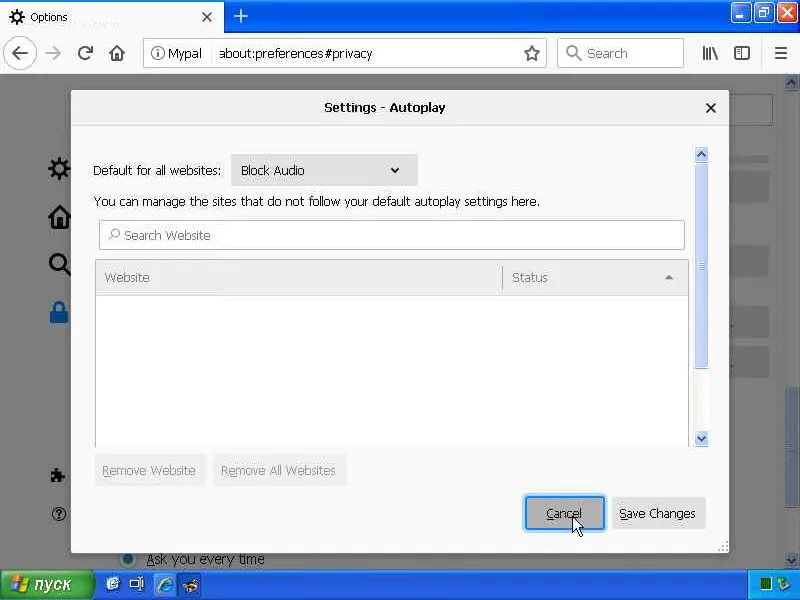Open the General gear category in sidebar
Image resolution: width=800 pixels, height=600 pixels.
[59, 168]
